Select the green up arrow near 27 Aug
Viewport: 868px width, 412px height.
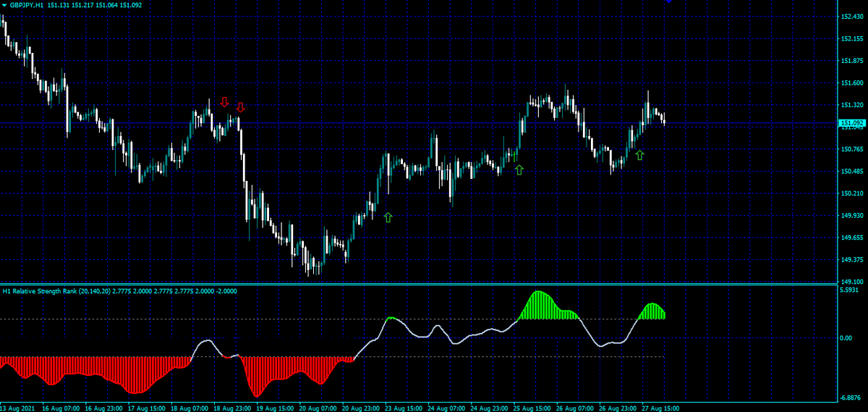point(639,155)
